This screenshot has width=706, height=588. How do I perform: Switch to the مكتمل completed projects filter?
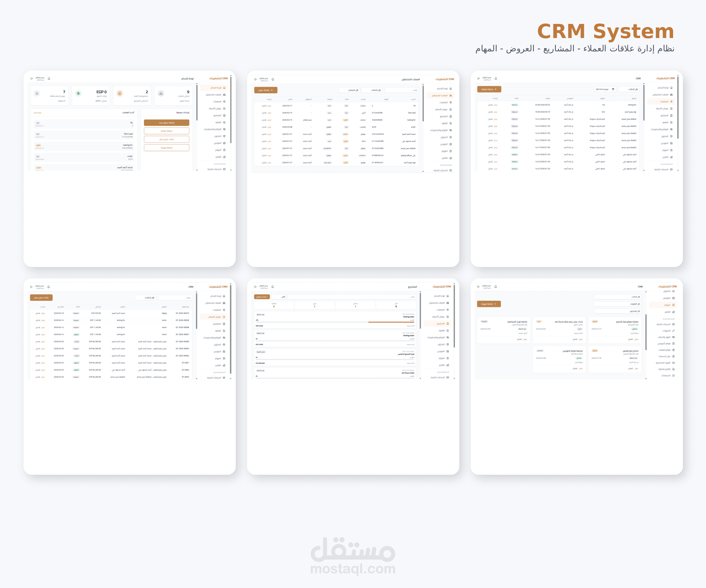click(x=355, y=305)
